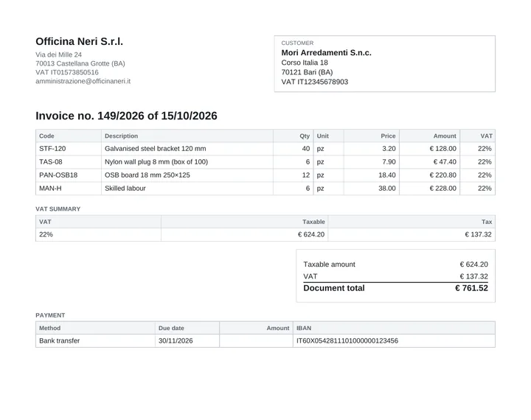Image resolution: width=531 pixels, height=420 pixels.
Task: Click the VAT SUMMARY section label
Action: tap(58, 209)
